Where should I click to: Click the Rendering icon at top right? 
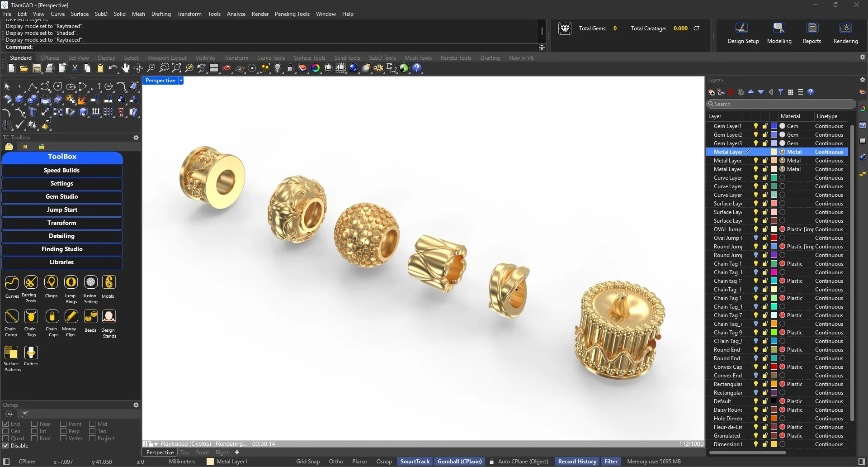845,29
